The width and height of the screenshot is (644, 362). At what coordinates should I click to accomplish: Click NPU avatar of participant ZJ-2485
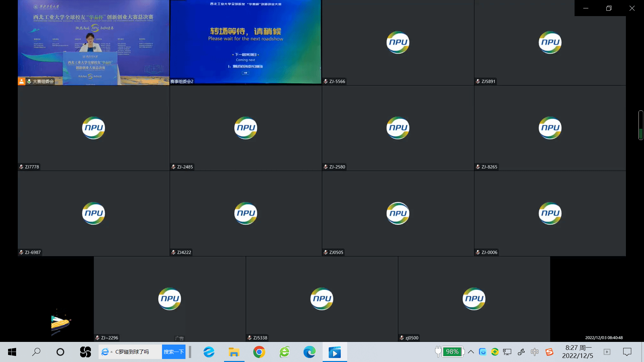tap(246, 128)
